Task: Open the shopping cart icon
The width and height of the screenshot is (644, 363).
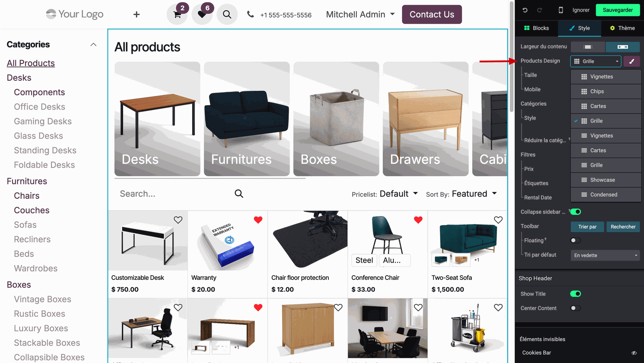Action: point(177,14)
